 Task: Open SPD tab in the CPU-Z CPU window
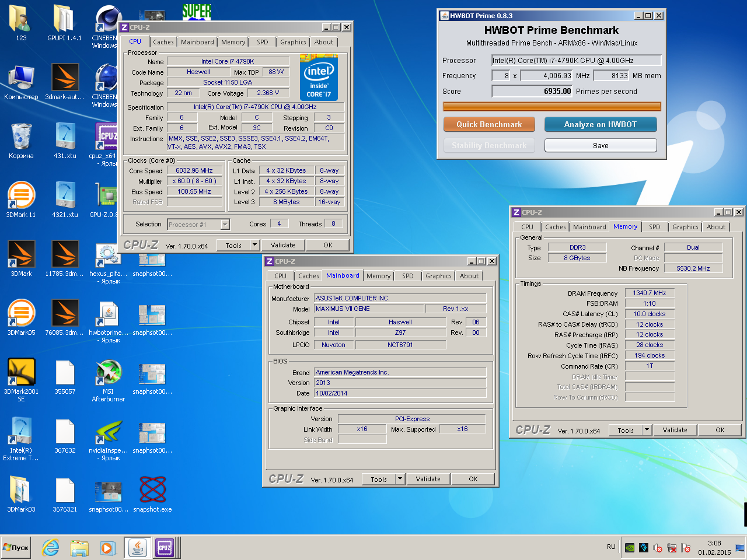(x=263, y=42)
